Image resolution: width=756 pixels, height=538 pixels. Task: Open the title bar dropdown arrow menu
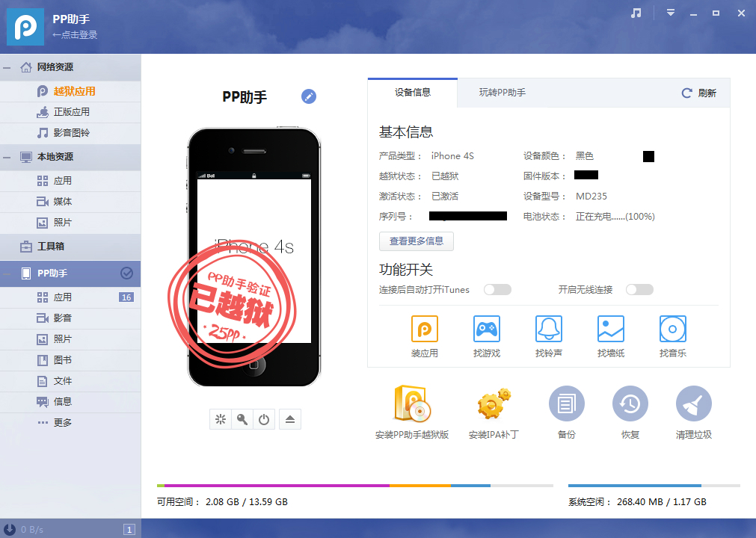click(671, 13)
